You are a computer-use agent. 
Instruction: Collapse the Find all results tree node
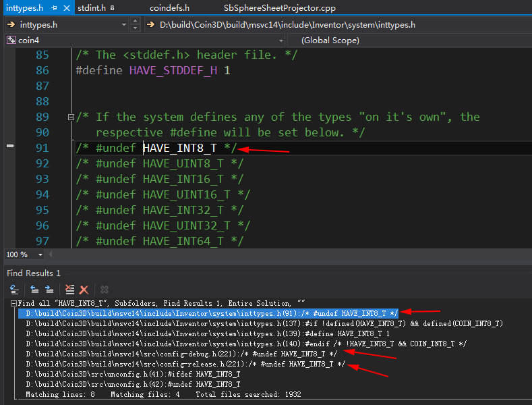[13, 303]
